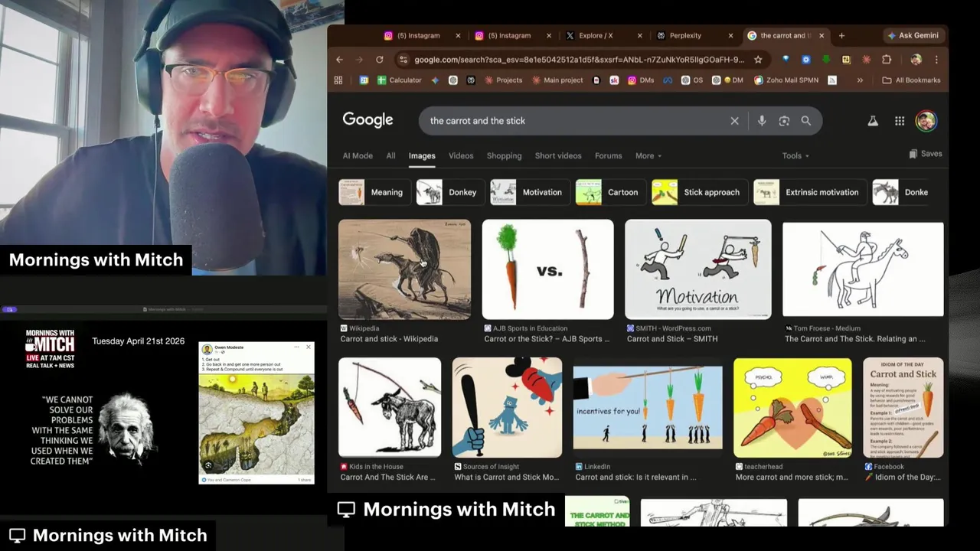Open the Extensions puzzle-piece menu
This screenshot has height=551, width=980.
click(887, 60)
